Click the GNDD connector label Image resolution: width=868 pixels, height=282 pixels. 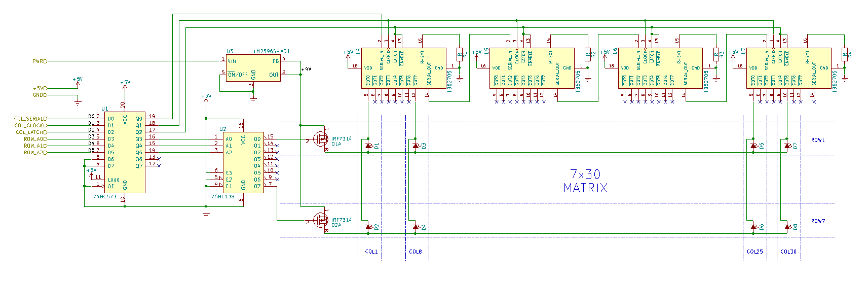coord(40,95)
